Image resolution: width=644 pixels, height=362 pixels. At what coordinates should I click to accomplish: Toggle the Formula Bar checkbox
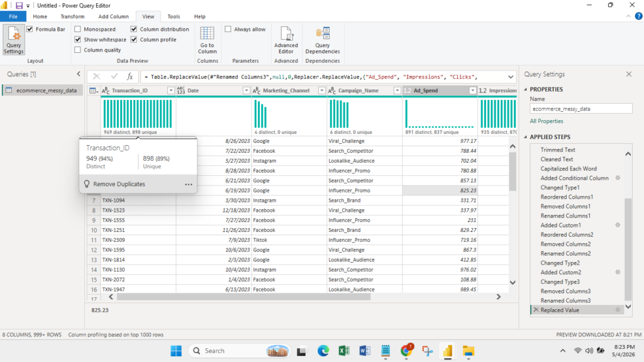30,29
